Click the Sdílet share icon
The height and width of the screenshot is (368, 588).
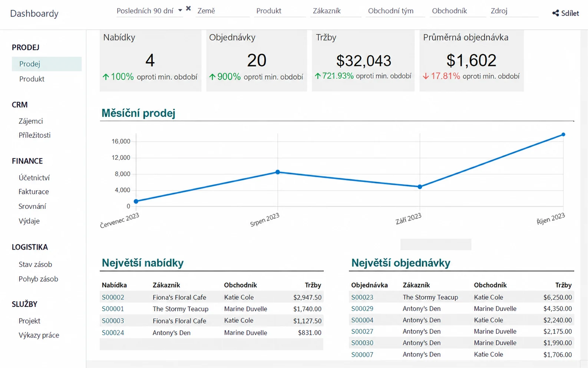click(x=555, y=13)
